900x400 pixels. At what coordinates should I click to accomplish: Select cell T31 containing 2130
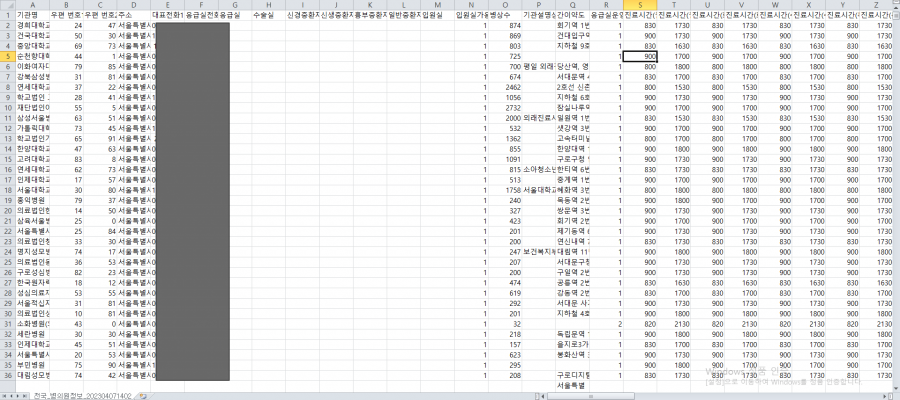[x=673, y=324]
